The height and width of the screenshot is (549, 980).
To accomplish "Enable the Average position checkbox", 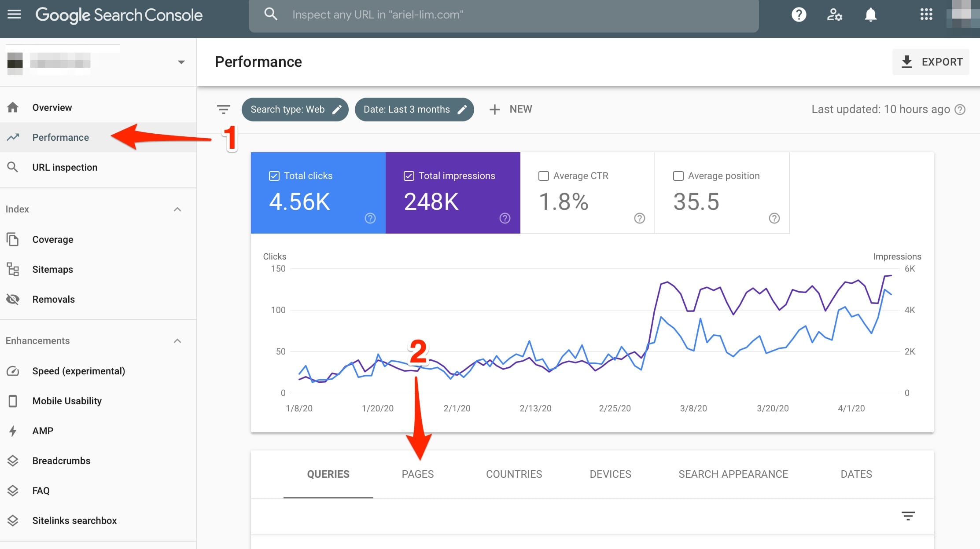I will click(678, 176).
